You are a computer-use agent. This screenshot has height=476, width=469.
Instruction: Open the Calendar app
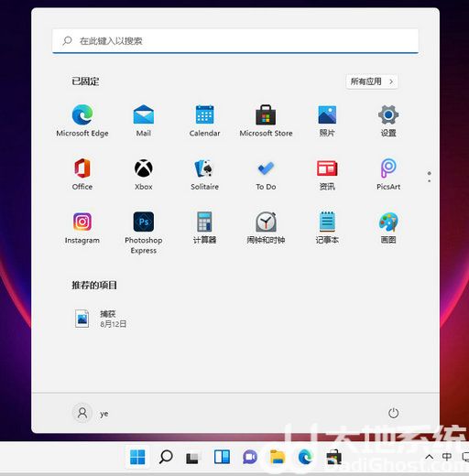(x=204, y=120)
